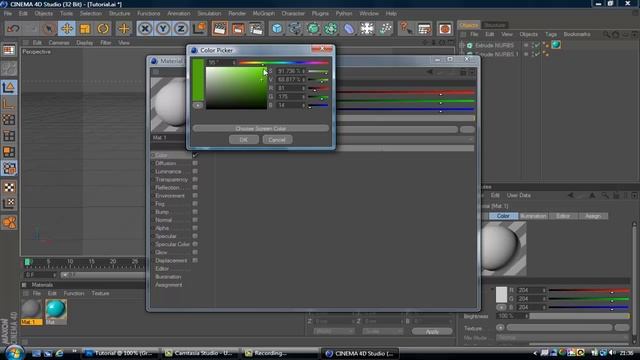Select the grey Mat.1 material thumbnail
Screen dimensions: 640x360
(x=31, y=309)
